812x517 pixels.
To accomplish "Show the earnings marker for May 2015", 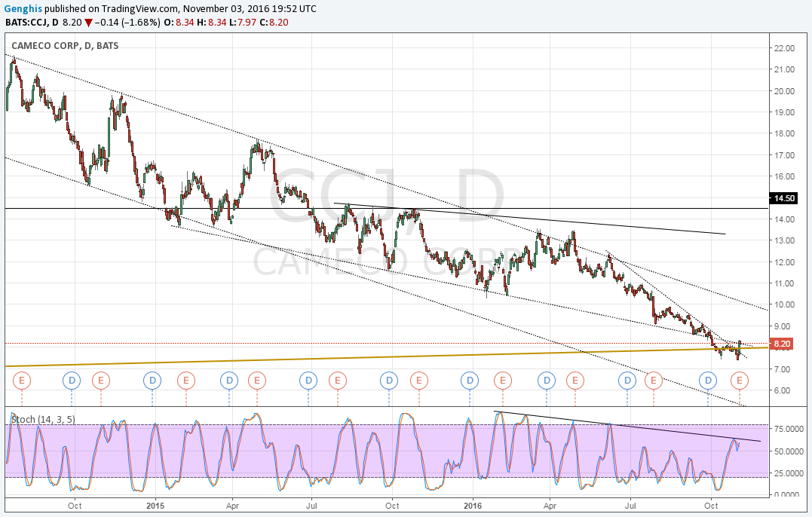I will tap(257, 381).
